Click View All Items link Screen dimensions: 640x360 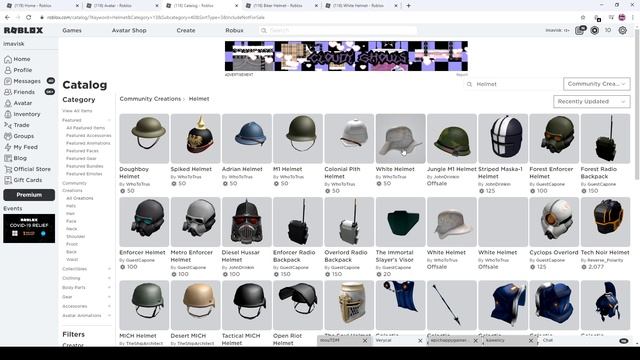[x=77, y=111]
